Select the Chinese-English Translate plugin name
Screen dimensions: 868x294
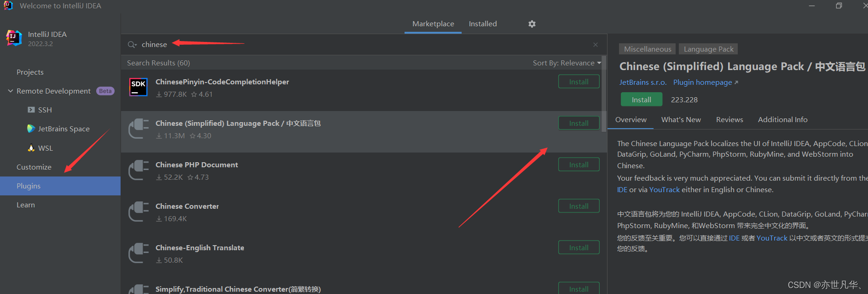(x=200, y=248)
